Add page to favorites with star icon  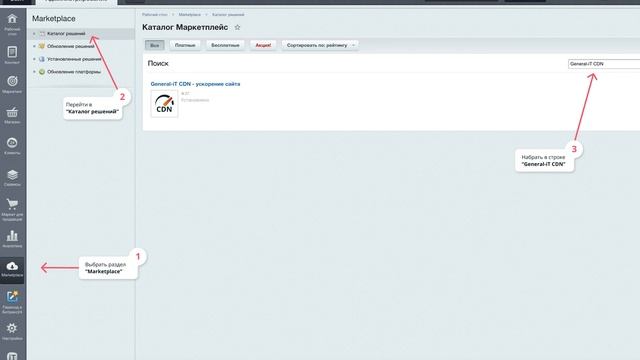click(x=237, y=27)
